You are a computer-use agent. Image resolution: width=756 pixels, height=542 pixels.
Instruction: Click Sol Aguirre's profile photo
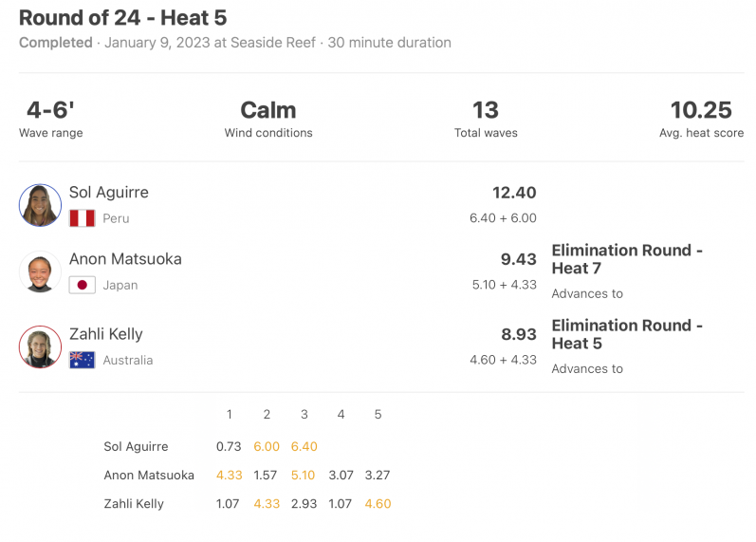click(40, 205)
